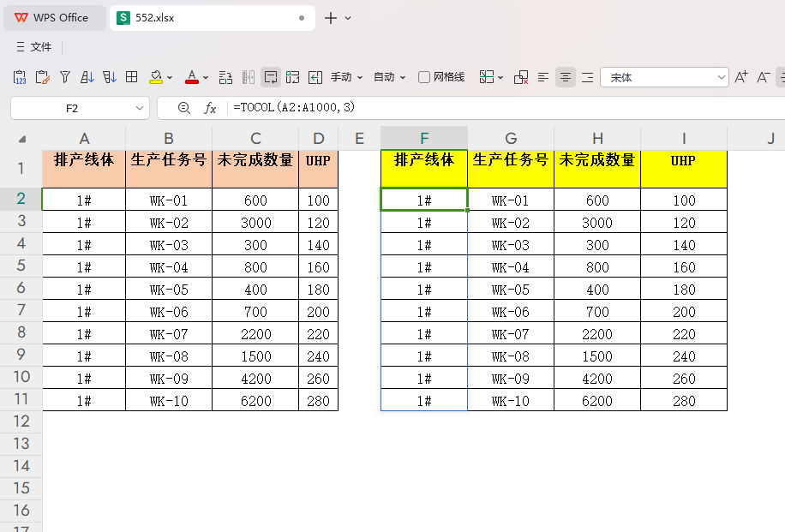This screenshot has height=532, width=785.
Task: Align text right
Action: click(588, 77)
